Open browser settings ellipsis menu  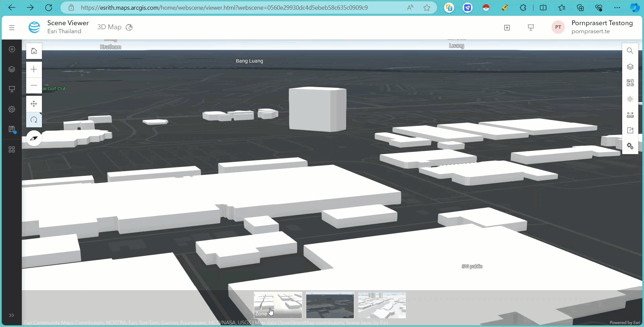pos(617,8)
